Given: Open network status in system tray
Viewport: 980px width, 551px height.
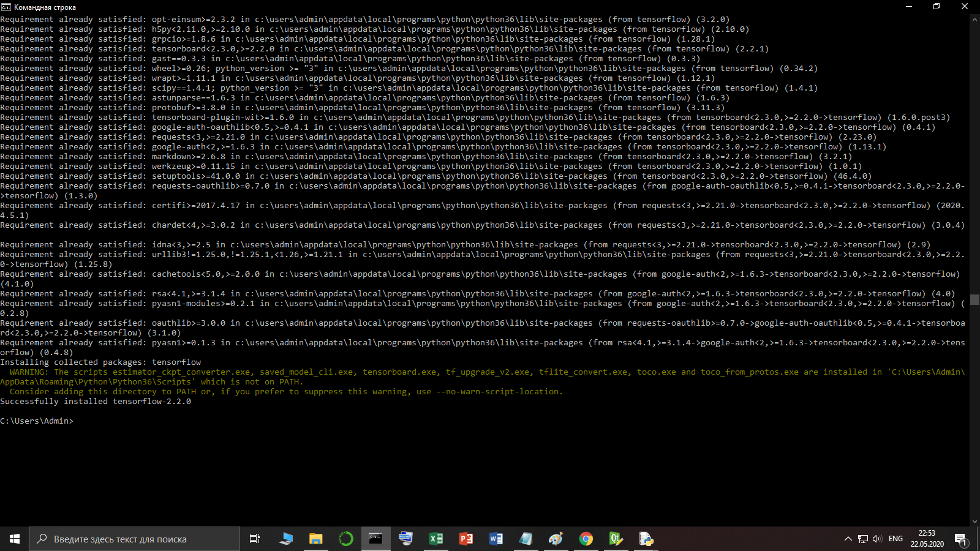Looking at the screenshot, I should [x=863, y=539].
